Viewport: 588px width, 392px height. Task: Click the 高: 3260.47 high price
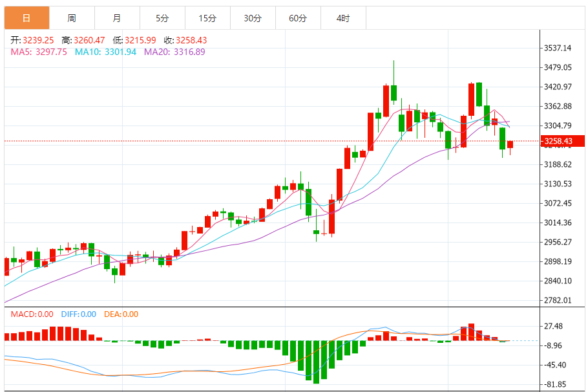tap(83, 40)
